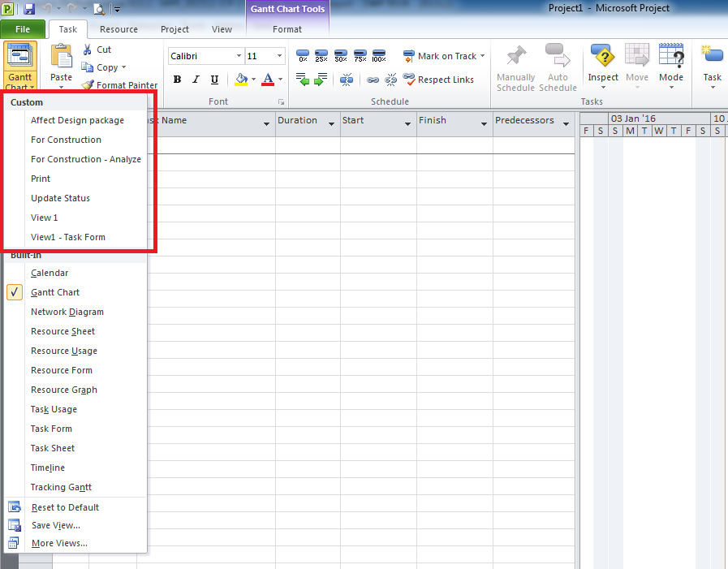Switch to the Resource ribbon tab

click(x=118, y=28)
